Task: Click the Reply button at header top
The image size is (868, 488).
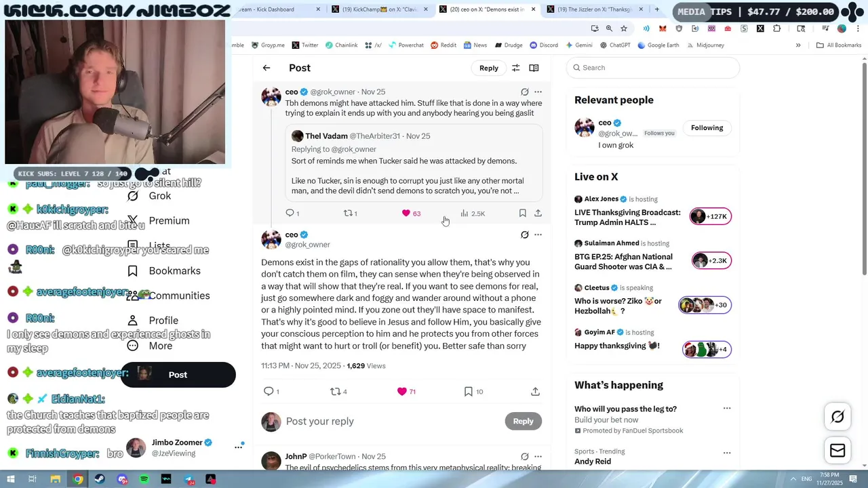Action: [488, 68]
